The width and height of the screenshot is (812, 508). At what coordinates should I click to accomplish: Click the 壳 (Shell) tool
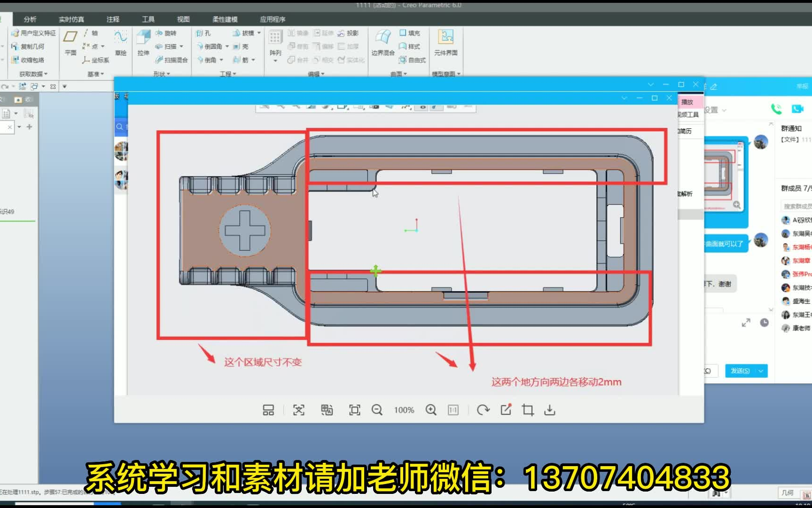click(241, 46)
